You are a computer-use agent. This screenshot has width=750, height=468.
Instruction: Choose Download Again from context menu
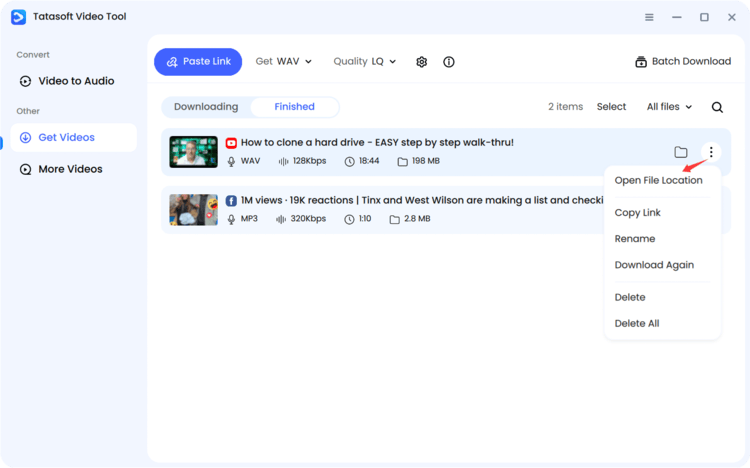(654, 265)
